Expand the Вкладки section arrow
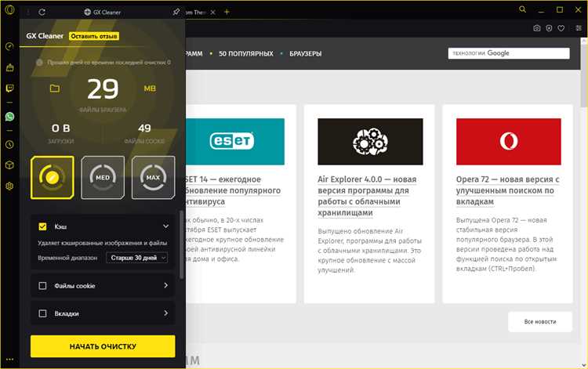The height and width of the screenshot is (369, 588). [x=165, y=313]
